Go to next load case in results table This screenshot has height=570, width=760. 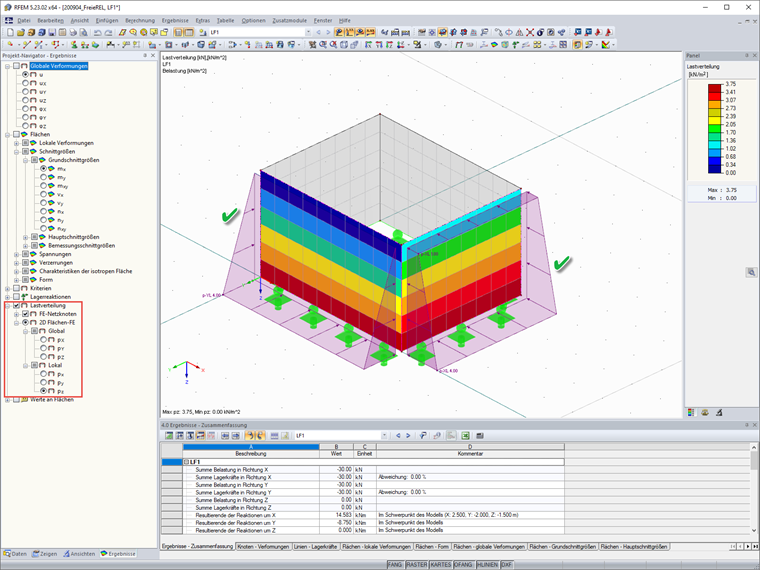point(408,435)
